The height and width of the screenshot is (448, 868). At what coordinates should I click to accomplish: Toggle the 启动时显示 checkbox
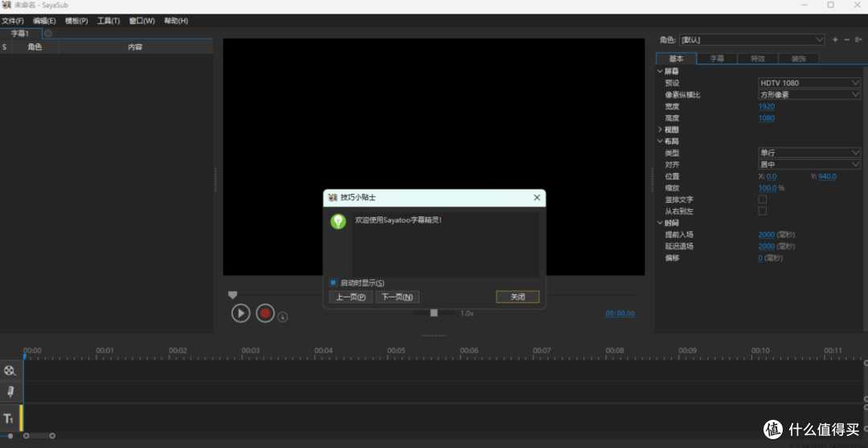[334, 282]
